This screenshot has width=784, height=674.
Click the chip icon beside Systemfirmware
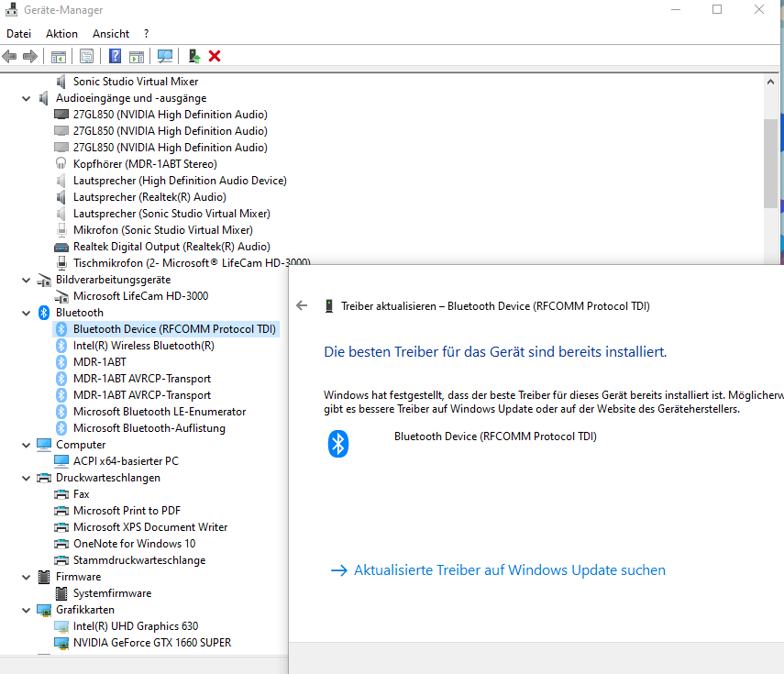(61, 593)
